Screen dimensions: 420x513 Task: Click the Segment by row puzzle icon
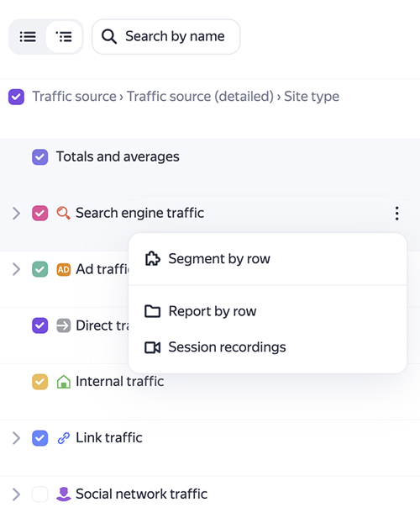pos(153,259)
